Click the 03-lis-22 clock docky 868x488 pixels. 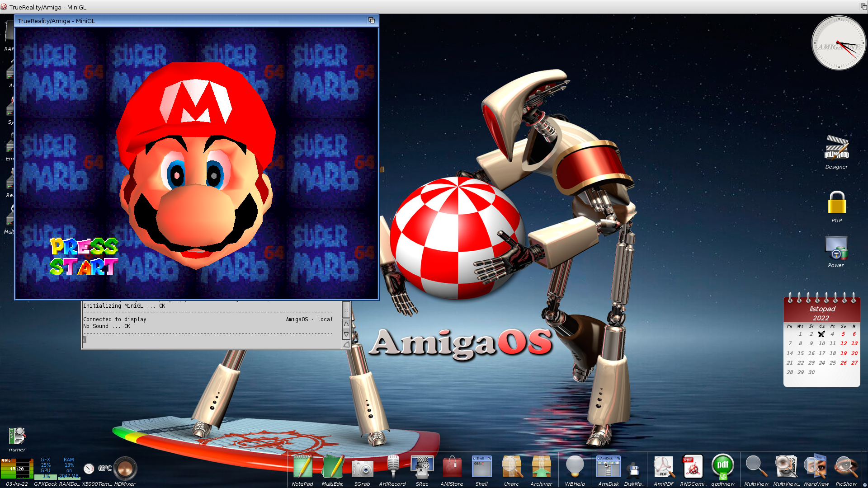17,469
